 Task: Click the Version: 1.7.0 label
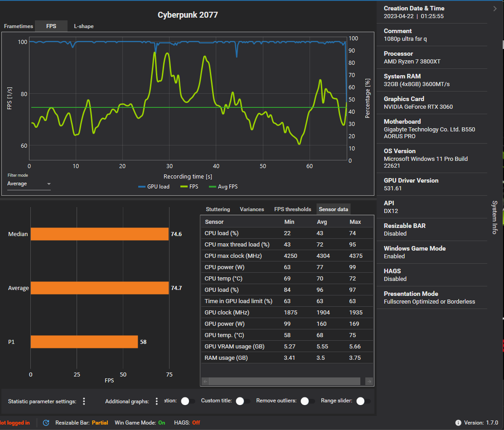(x=481, y=423)
